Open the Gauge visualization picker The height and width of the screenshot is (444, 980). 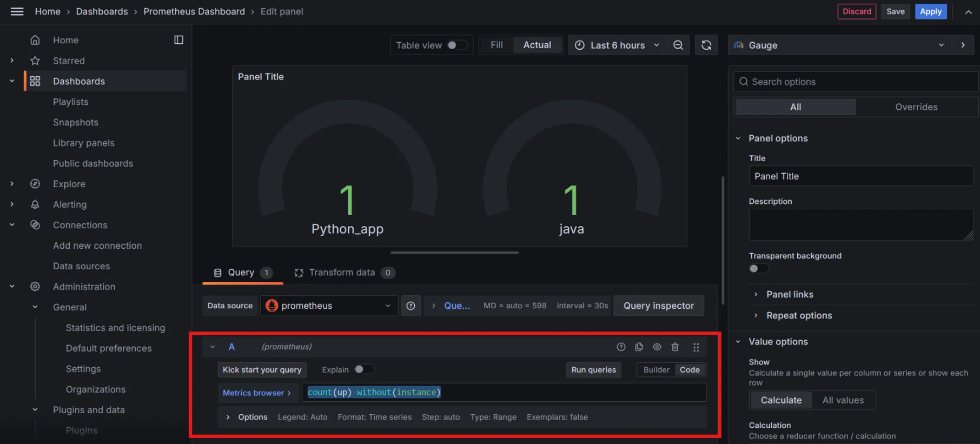(x=838, y=45)
